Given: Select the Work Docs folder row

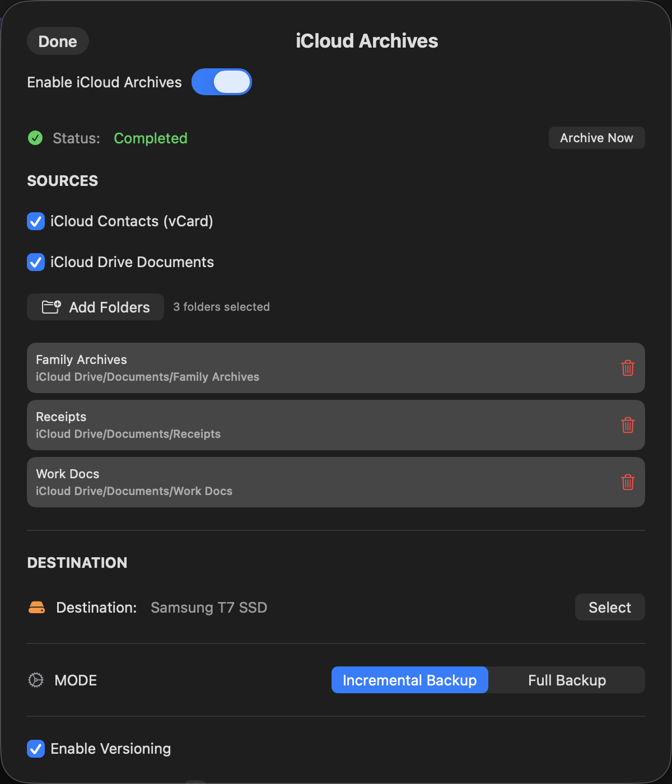Looking at the screenshot, I should point(314,482).
